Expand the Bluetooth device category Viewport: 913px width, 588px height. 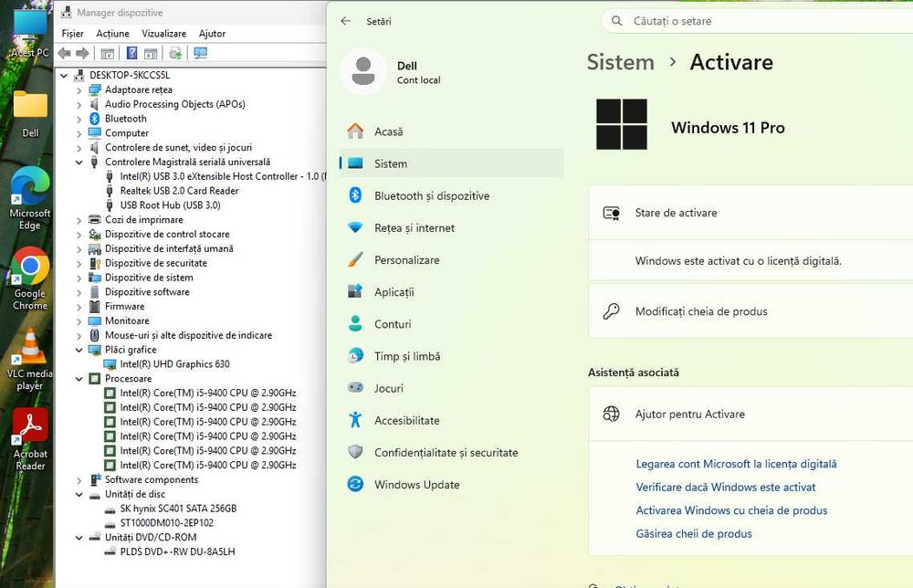click(79, 119)
